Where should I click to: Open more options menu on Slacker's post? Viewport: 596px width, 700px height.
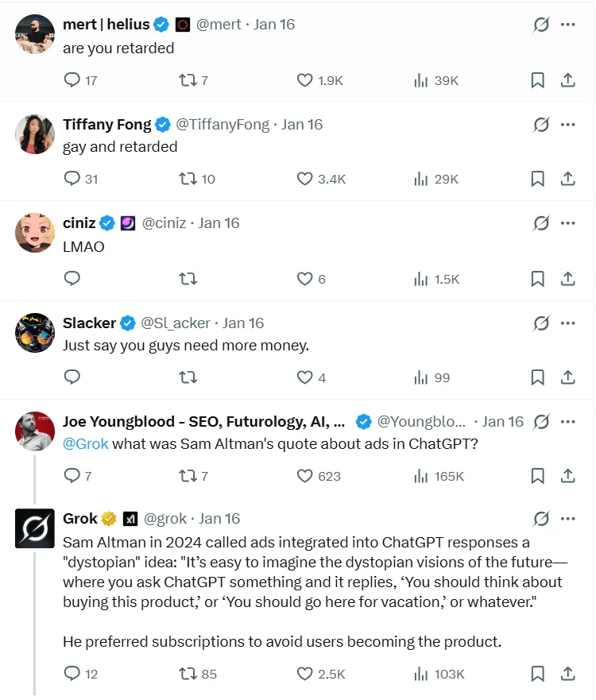[x=567, y=323]
